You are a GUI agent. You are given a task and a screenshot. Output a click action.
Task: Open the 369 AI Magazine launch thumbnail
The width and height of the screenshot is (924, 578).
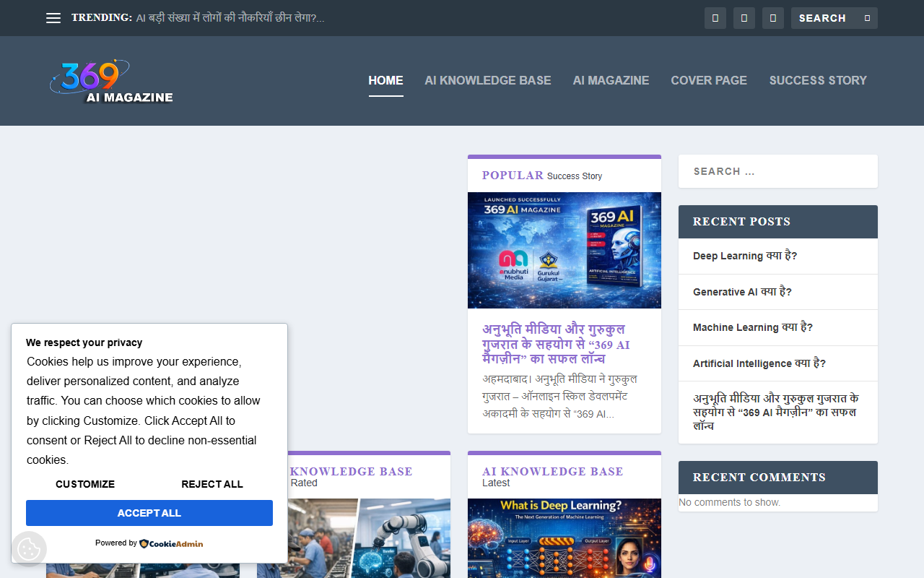click(565, 250)
